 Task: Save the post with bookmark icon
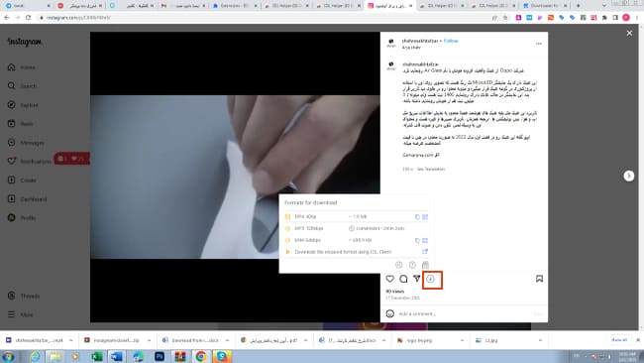[x=539, y=279]
